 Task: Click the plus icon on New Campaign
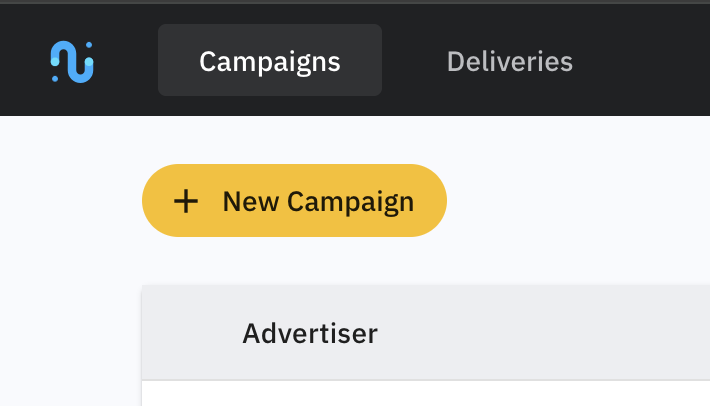pos(186,201)
